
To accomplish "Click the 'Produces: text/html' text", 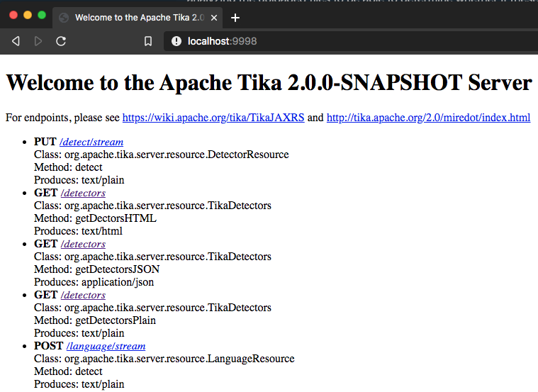I will [x=78, y=231].
